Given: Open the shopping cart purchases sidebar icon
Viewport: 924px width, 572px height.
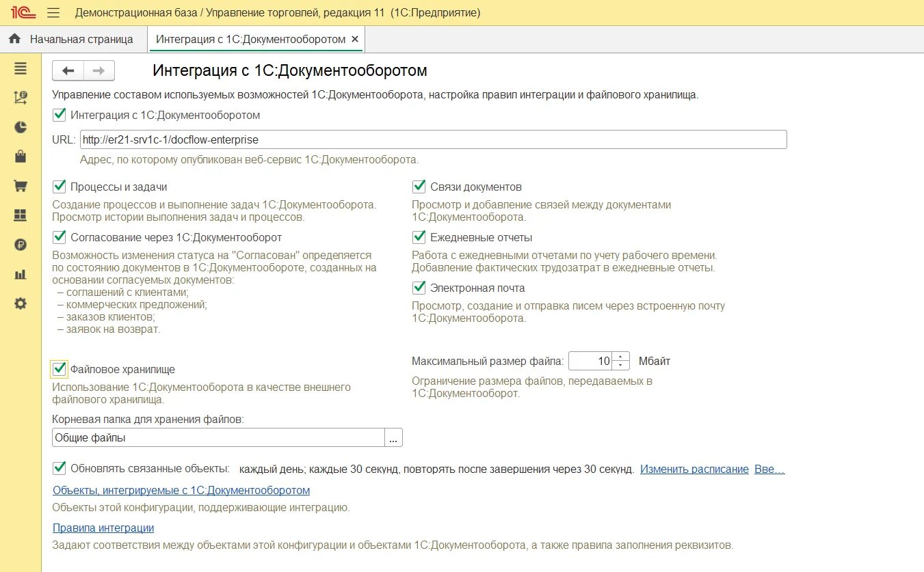Looking at the screenshot, I should click(x=21, y=186).
